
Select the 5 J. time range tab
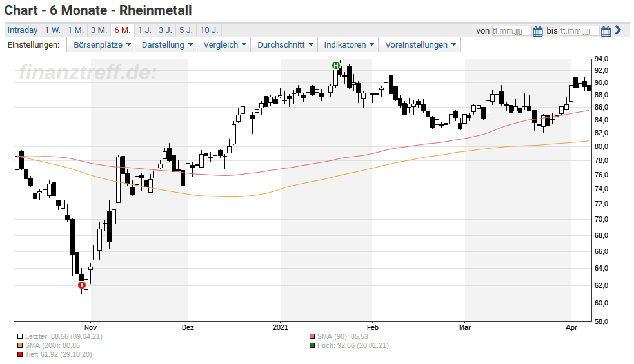pos(186,30)
